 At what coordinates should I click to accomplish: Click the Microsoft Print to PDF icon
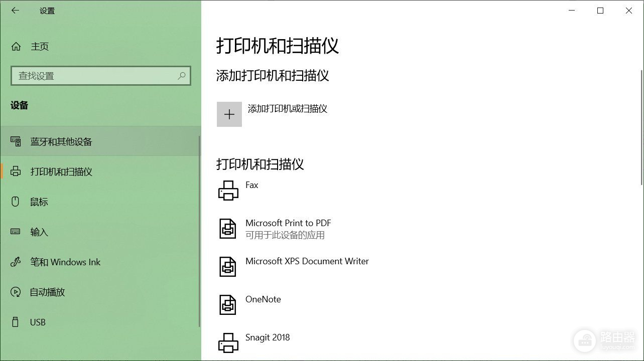click(228, 229)
